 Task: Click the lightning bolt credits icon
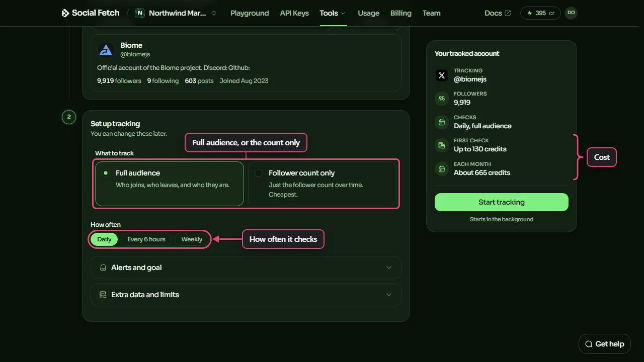[x=530, y=13]
